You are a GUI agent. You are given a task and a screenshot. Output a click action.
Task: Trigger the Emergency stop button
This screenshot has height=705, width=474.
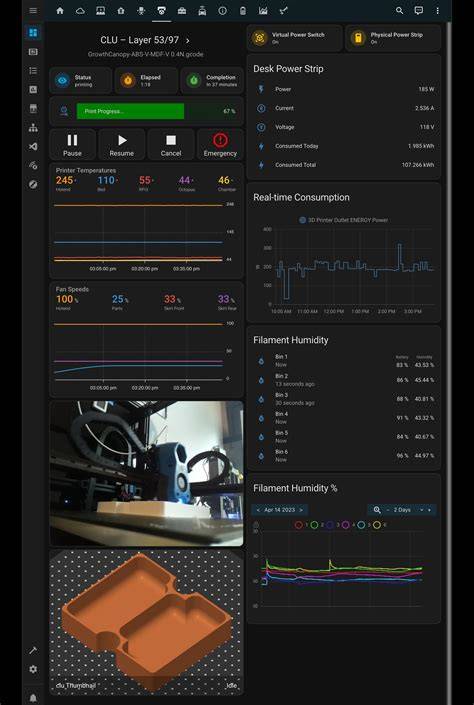coord(220,145)
